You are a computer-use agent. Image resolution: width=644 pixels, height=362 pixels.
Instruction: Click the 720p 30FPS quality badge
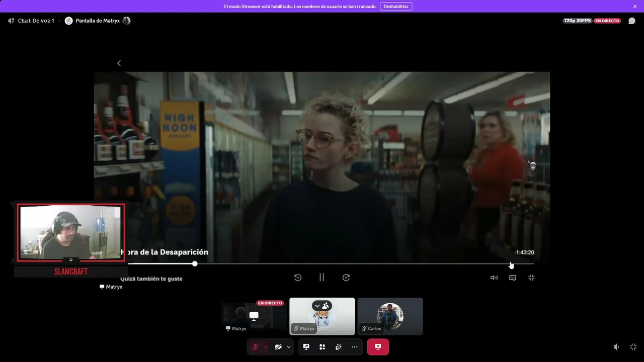click(x=577, y=21)
